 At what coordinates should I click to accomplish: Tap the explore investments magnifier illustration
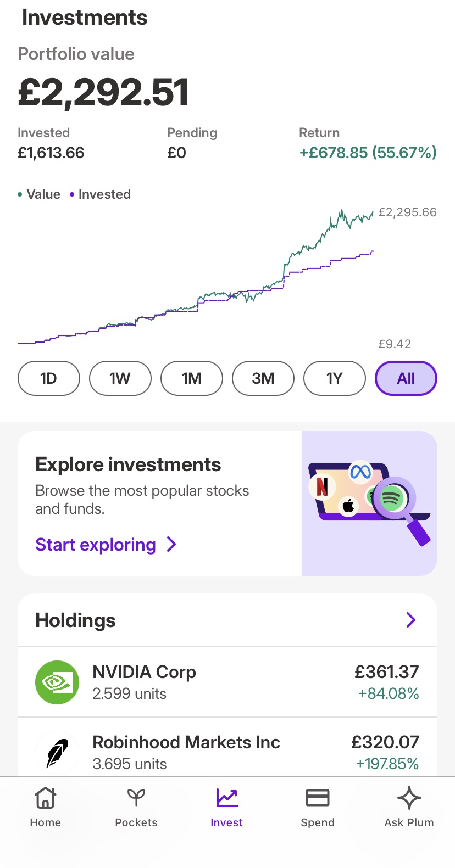pos(369,503)
